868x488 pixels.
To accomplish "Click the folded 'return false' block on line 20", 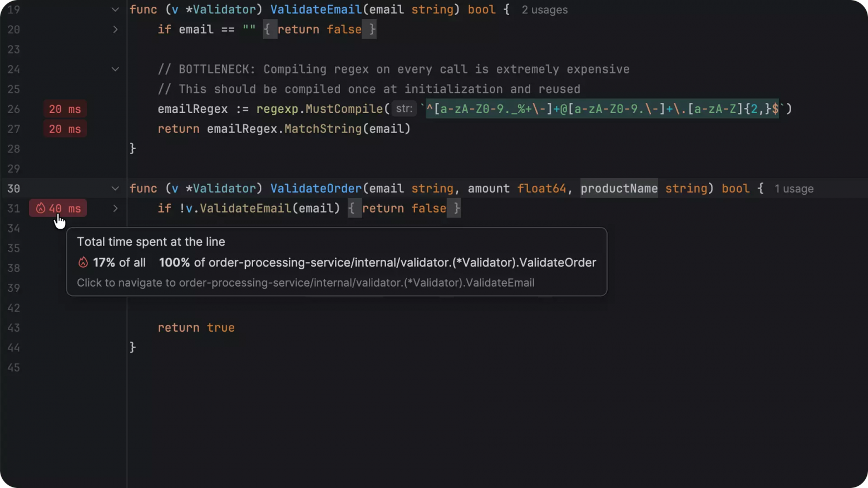I will coord(320,29).
